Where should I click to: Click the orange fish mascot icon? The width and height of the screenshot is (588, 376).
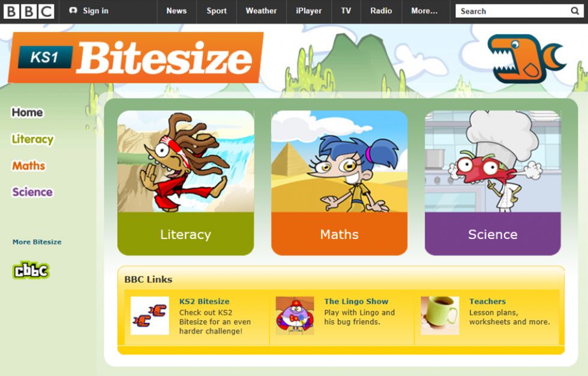tap(526, 58)
